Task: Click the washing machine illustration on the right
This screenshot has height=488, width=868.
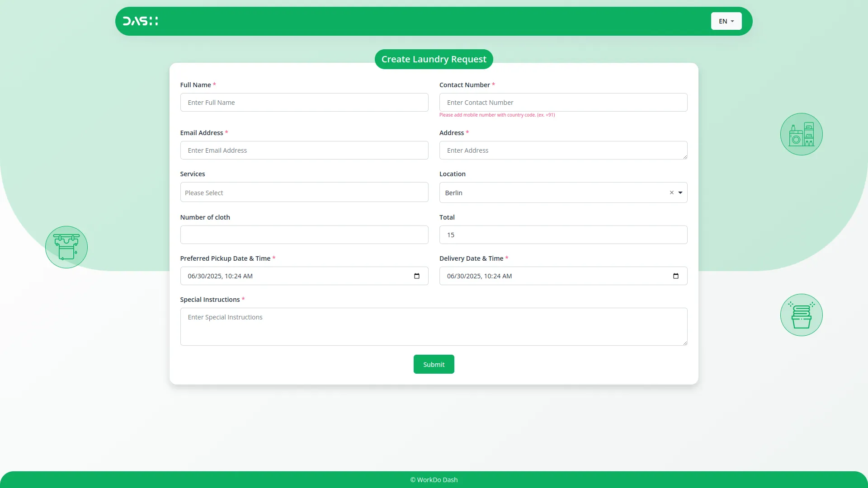Action: pyautogui.click(x=801, y=134)
